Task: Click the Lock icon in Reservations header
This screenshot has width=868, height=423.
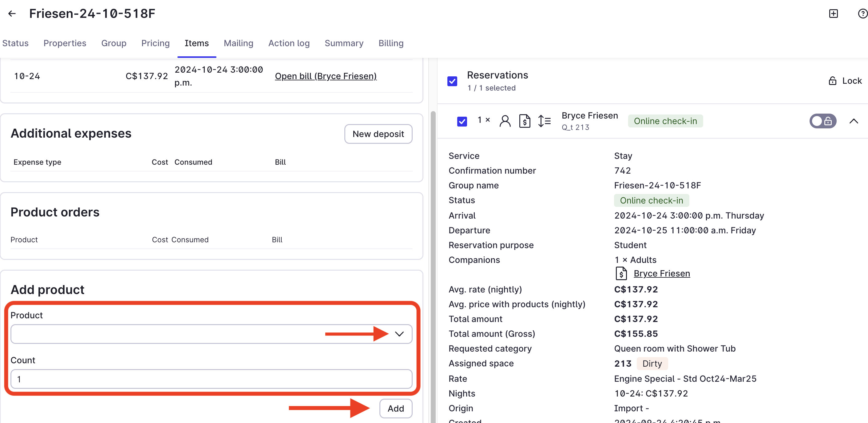Action: pyautogui.click(x=832, y=81)
